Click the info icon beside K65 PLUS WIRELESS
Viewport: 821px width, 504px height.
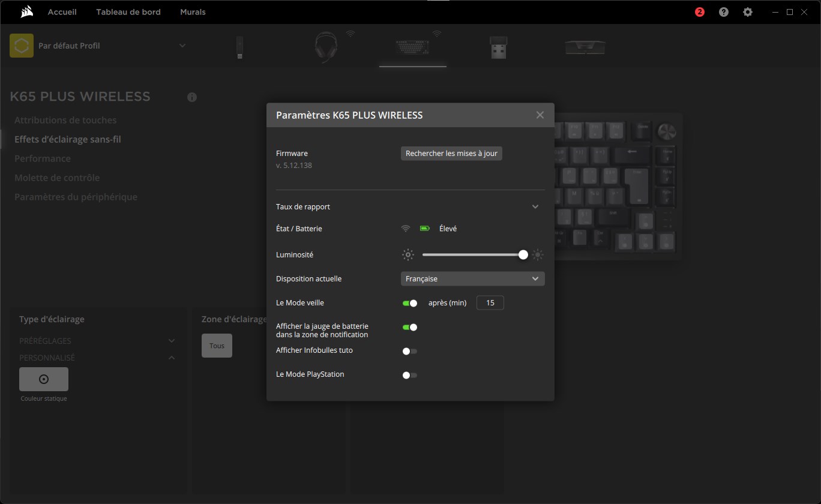[192, 97]
